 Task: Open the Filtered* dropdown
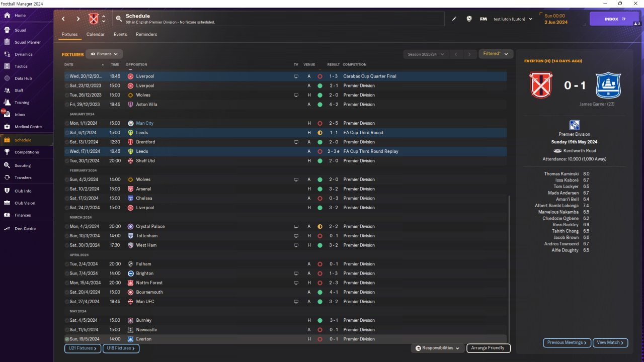[x=496, y=54]
